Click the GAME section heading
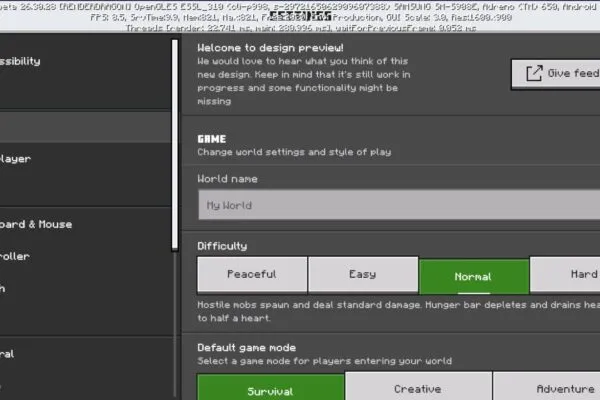 (x=212, y=139)
